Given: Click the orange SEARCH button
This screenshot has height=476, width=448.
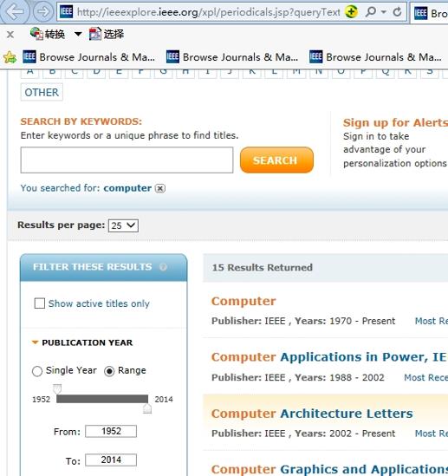Looking at the screenshot, I should tap(276, 160).
